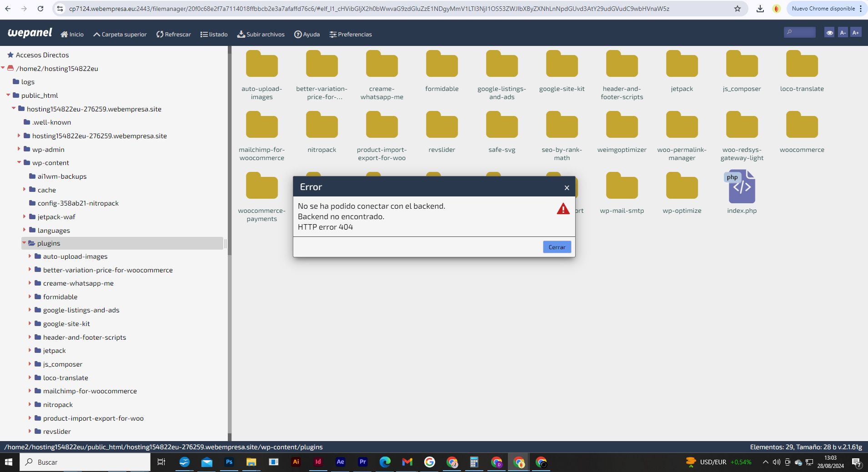
Task: Switch to listado list view
Action: 214,34
